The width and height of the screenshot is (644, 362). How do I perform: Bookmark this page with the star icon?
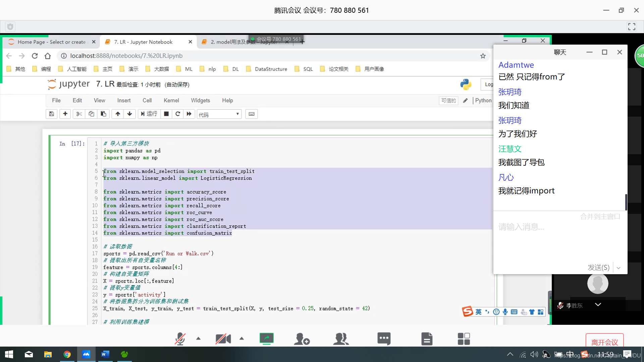(483, 56)
